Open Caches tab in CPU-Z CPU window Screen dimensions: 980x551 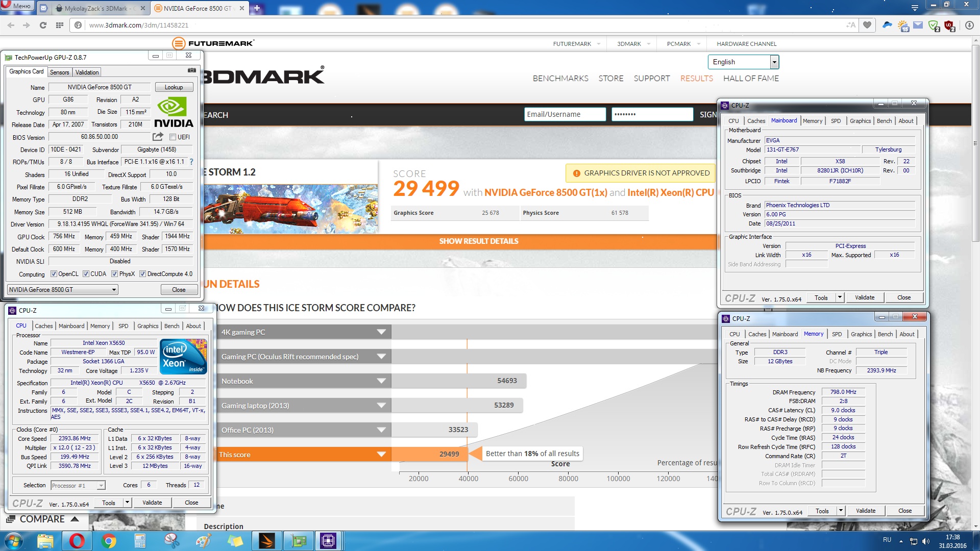pyautogui.click(x=44, y=326)
